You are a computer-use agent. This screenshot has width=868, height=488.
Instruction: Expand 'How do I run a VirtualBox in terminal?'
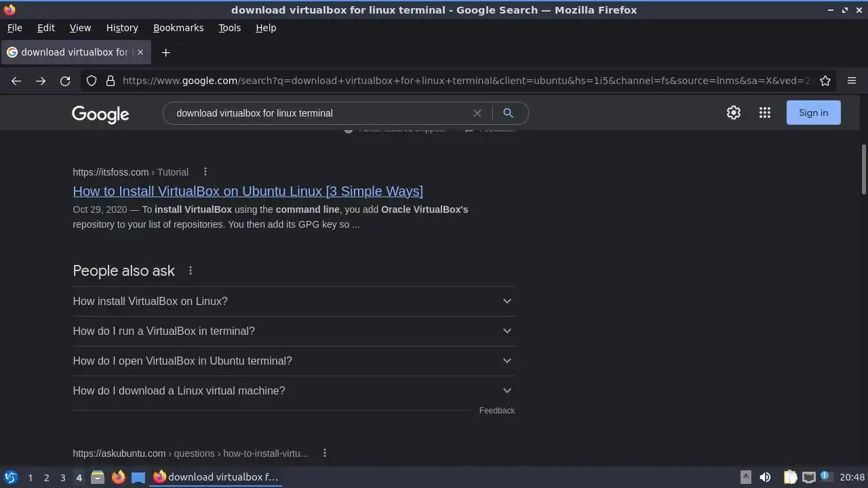(x=294, y=331)
